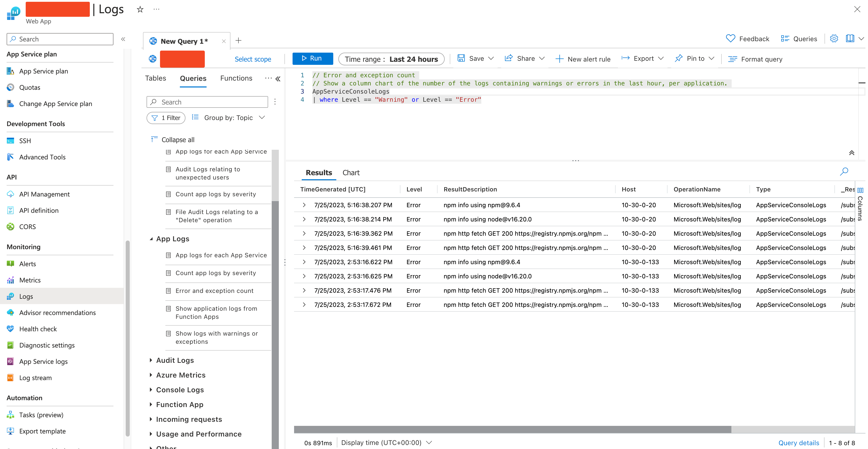Open Share dropdown

point(524,59)
